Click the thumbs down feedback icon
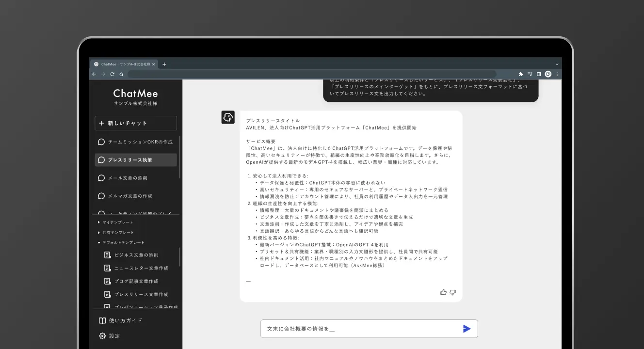The height and width of the screenshot is (349, 644). pos(452,292)
